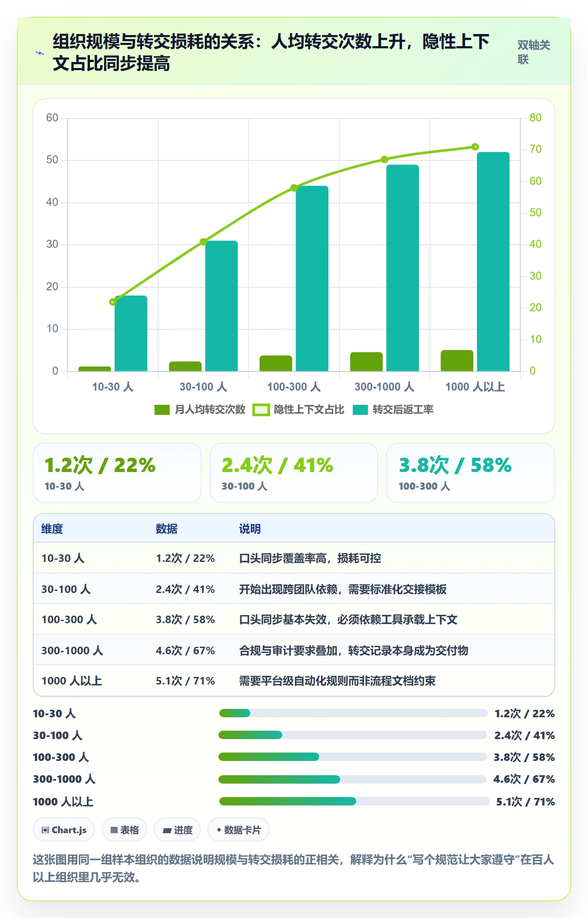Click the teal bar for 10-30 人
The height and width of the screenshot is (918, 588).
(131, 333)
